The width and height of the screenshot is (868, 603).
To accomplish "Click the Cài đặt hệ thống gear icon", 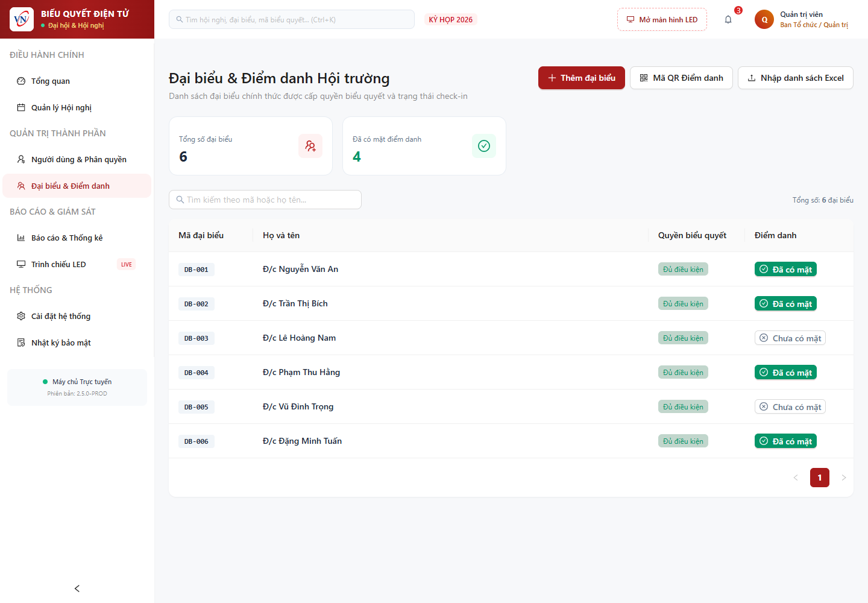I will tap(21, 316).
